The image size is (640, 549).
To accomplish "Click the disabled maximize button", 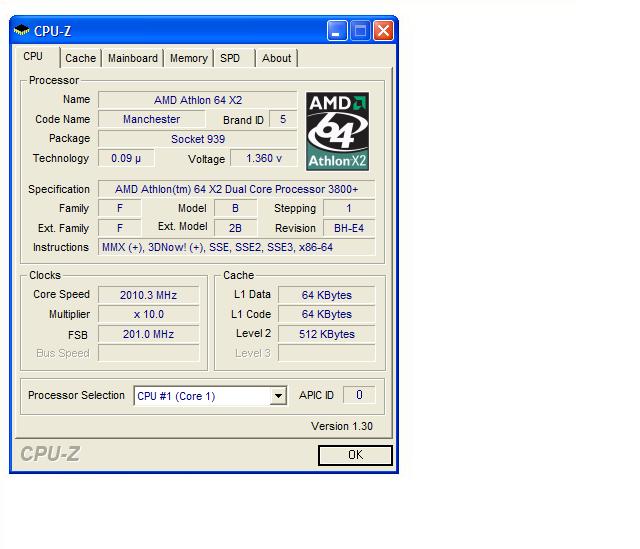I will point(360,31).
